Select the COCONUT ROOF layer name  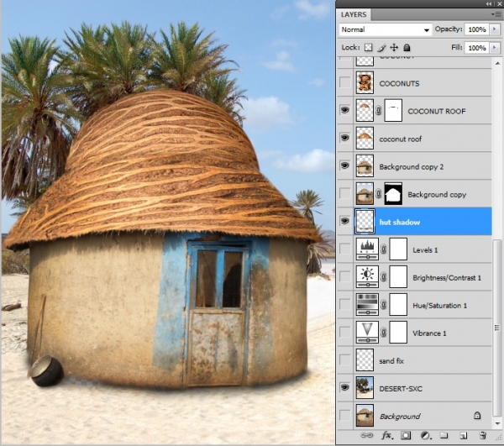(437, 111)
